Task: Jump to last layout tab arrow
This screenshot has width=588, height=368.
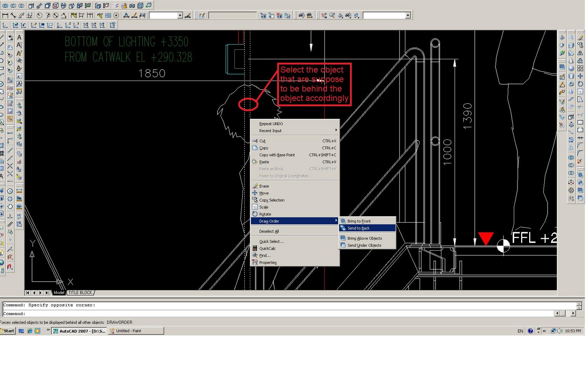Action: pos(47,293)
